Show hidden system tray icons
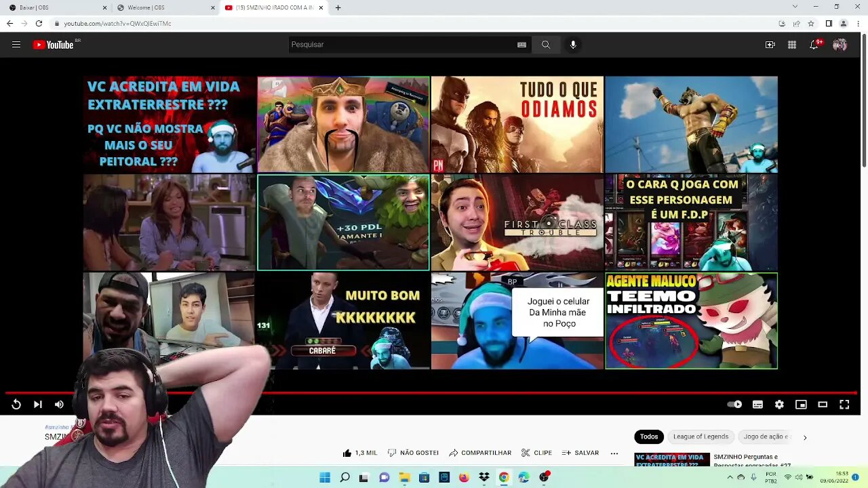This screenshot has width=868, height=488. click(730, 477)
